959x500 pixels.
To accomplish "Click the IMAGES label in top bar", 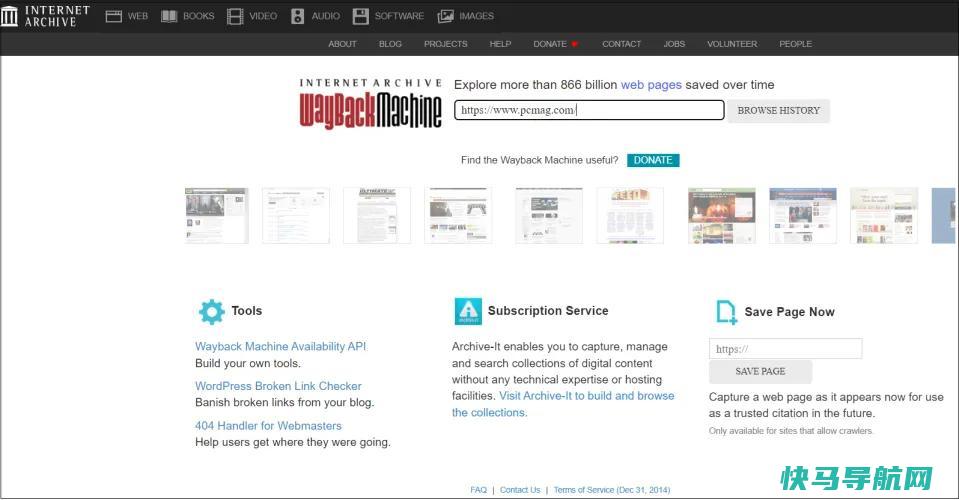I will 476,16.
